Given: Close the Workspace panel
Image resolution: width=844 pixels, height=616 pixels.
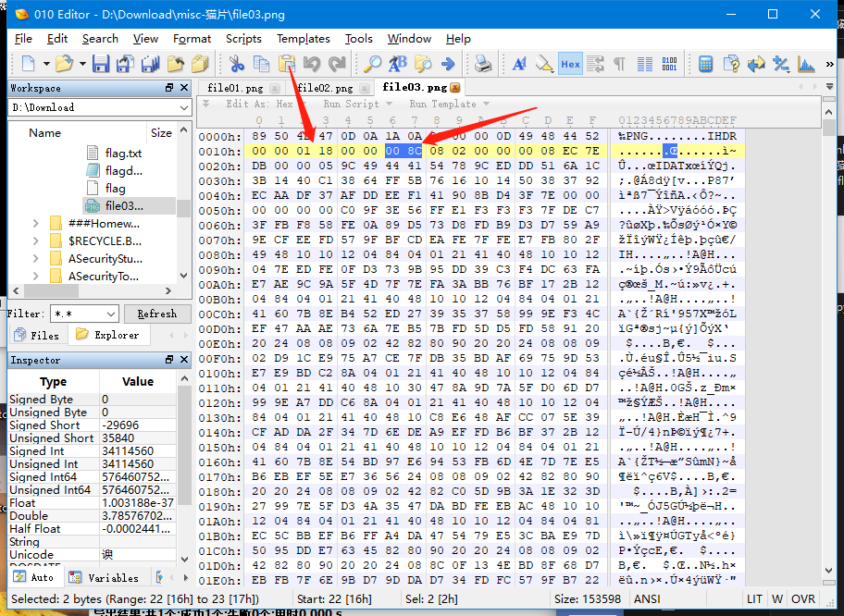Looking at the screenshot, I should pyautogui.click(x=184, y=87).
